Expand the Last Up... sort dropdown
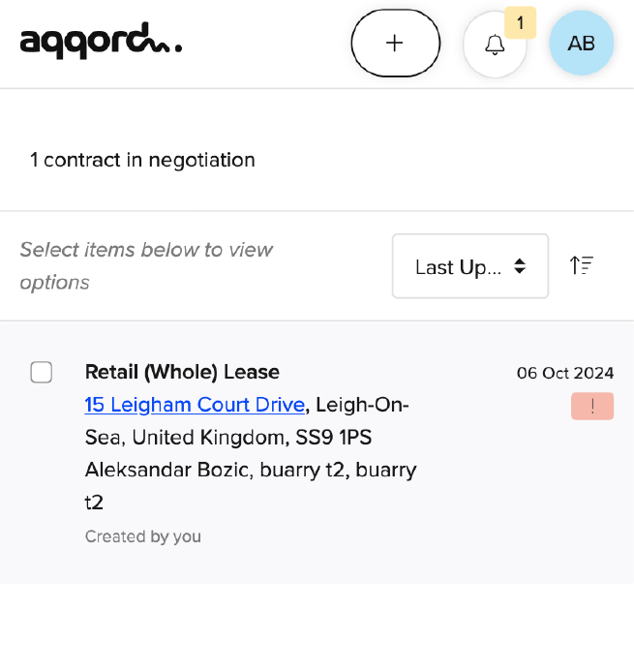 [469, 266]
